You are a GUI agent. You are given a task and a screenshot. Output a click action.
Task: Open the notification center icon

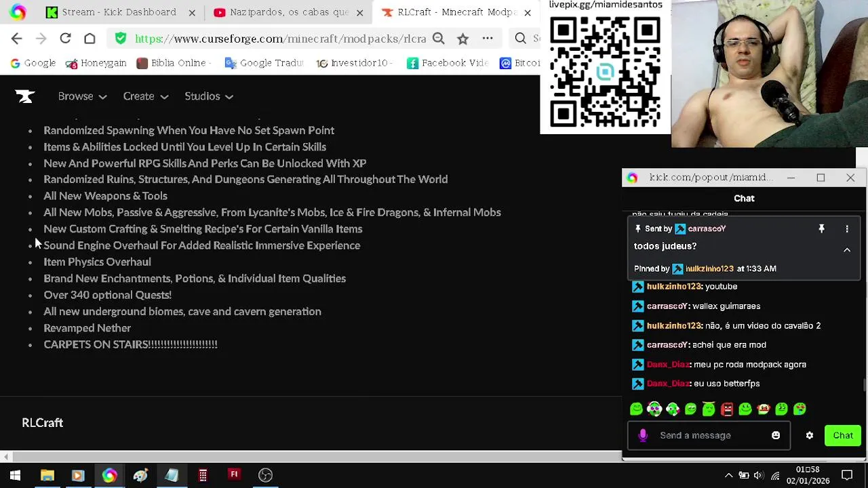pyautogui.click(x=847, y=475)
